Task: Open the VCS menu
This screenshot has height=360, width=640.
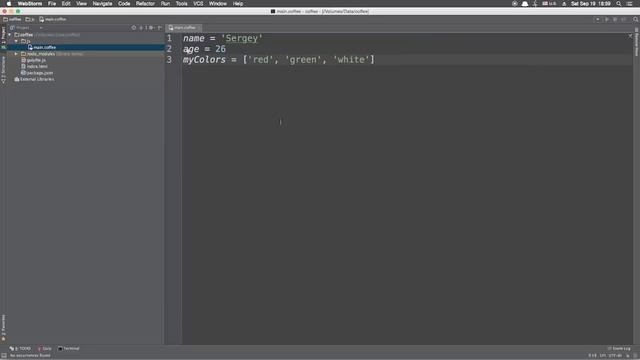Action: coord(198,4)
